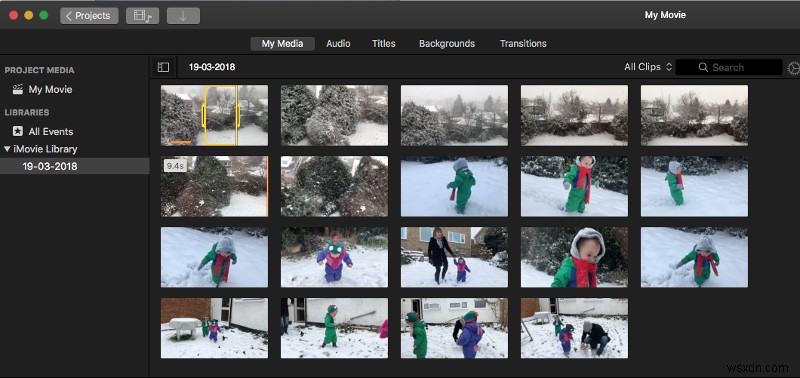Image resolution: width=800 pixels, height=378 pixels.
Task: Select the last top-row snowy landscape clip
Action: 694,115
